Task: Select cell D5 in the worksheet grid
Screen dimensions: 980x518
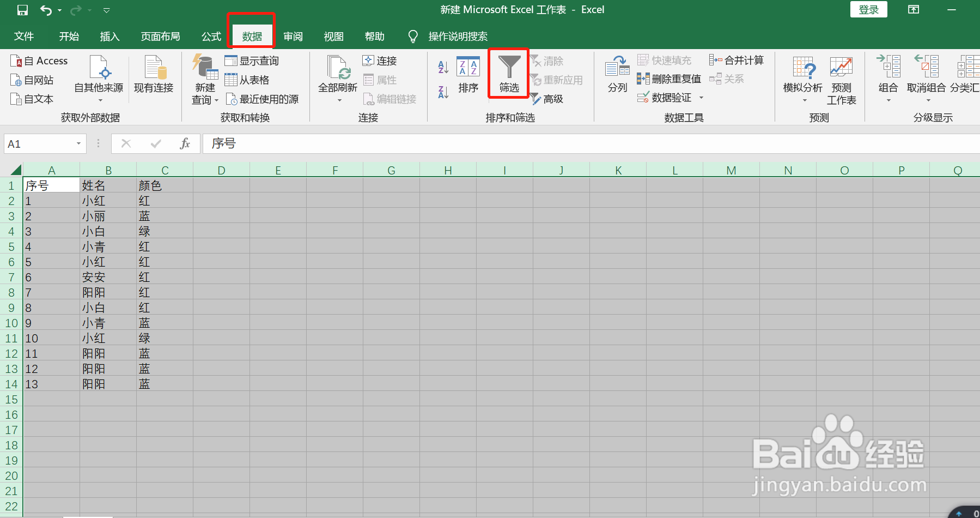Action: click(x=221, y=246)
